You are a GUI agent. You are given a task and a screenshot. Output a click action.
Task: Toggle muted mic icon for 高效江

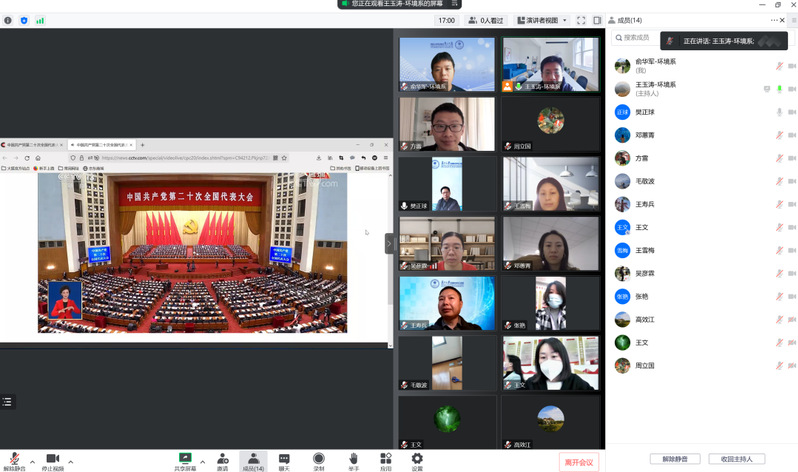(779, 320)
